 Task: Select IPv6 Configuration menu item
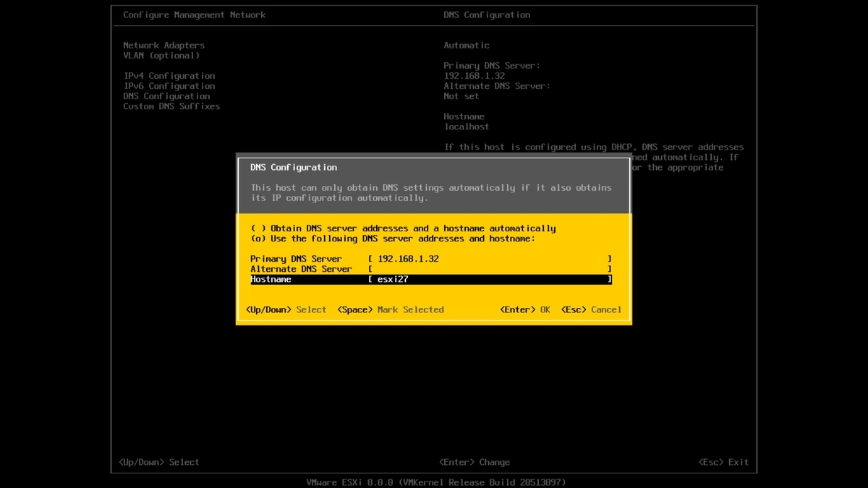pyautogui.click(x=169, y=86)
